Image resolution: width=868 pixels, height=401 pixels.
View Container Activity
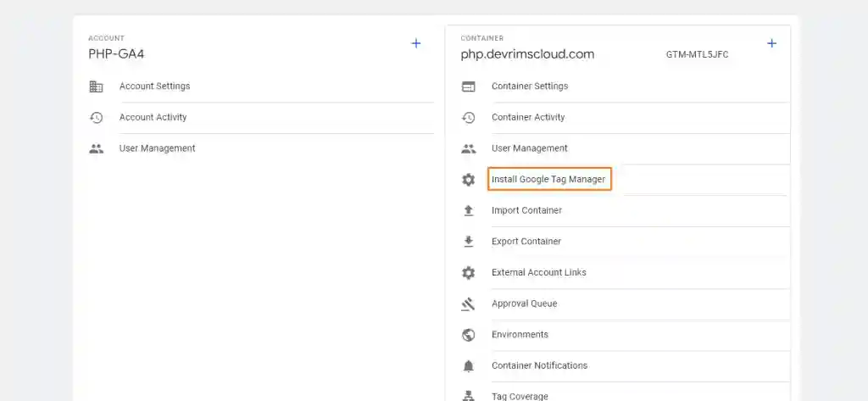[x=528, y=118]
